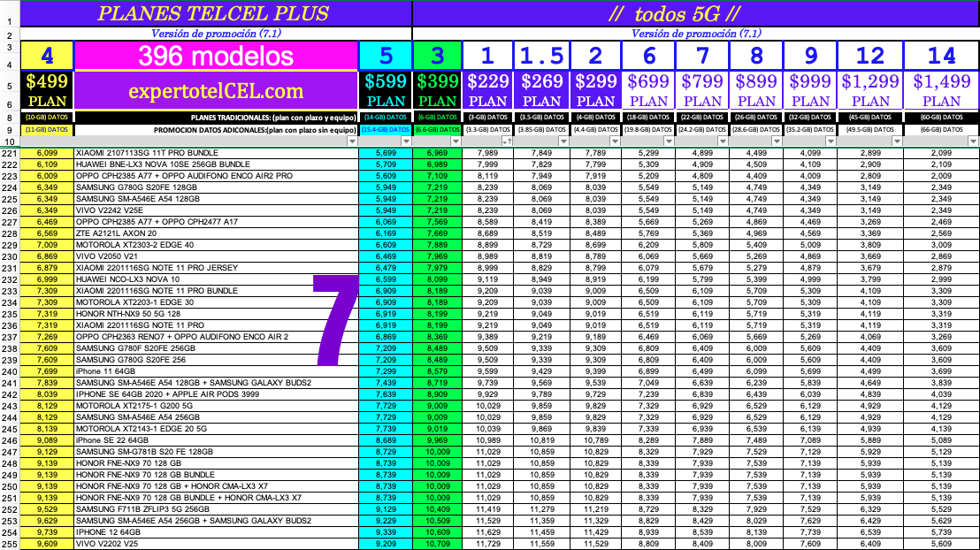The image size is (980, 550).
Task: Select the $499 PLAN header cell
Action: [47, 90]
